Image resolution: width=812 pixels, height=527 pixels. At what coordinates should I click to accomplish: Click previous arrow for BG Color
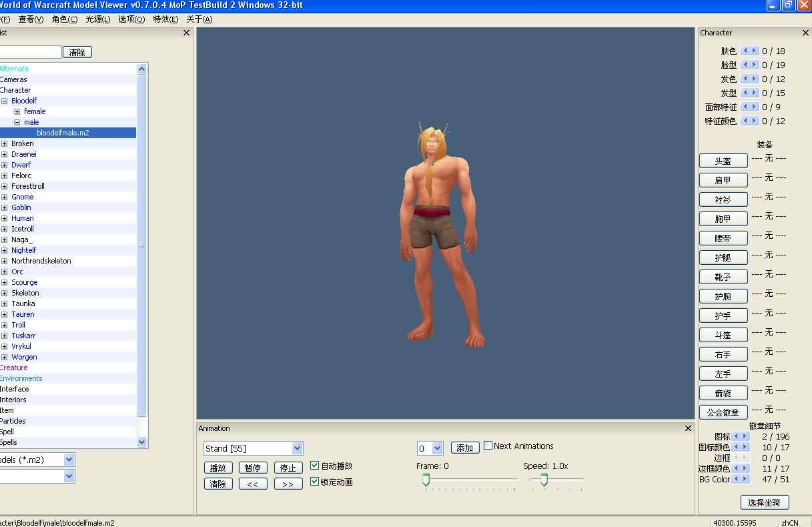click(x=737, y=479)
